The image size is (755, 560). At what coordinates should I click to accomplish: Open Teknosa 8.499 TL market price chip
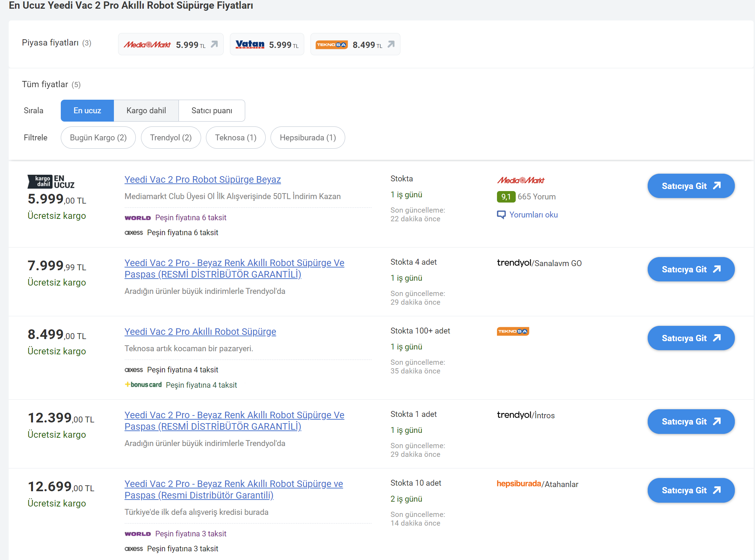[x=355, y=44]
